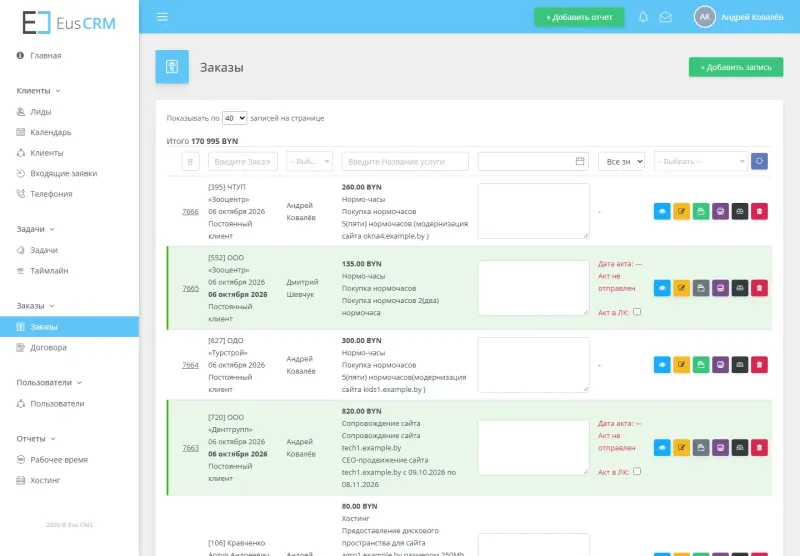Delete order 7665 with the red trash icon
Viewport: 800px width, 556px height.
tap(759, 288)
